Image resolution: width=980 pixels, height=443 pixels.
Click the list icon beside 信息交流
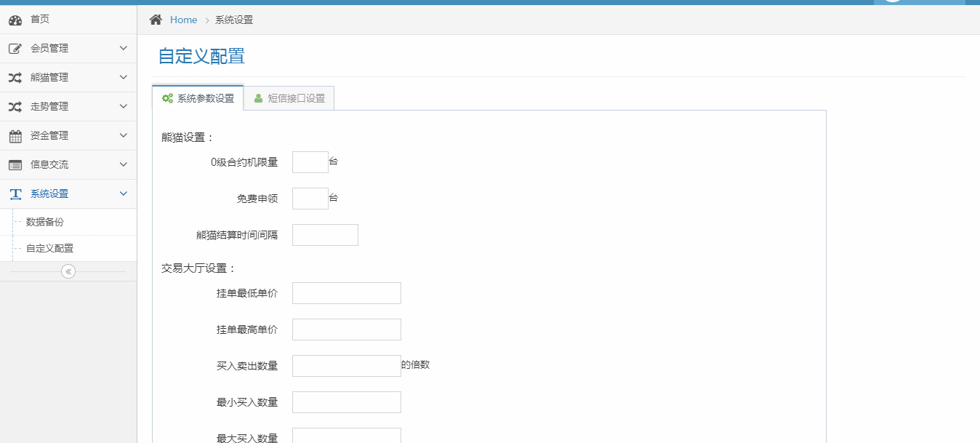(x=15, y=165)
